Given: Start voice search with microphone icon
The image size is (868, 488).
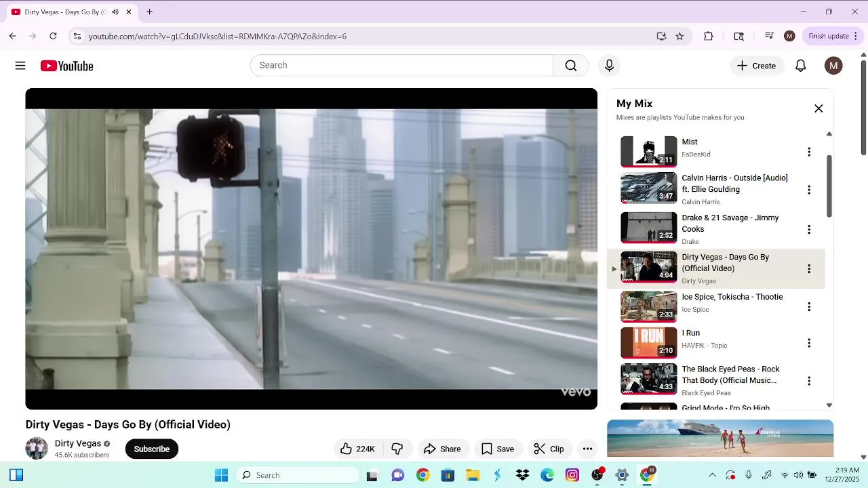Looking at the screenshot, I should pos(609,65).
